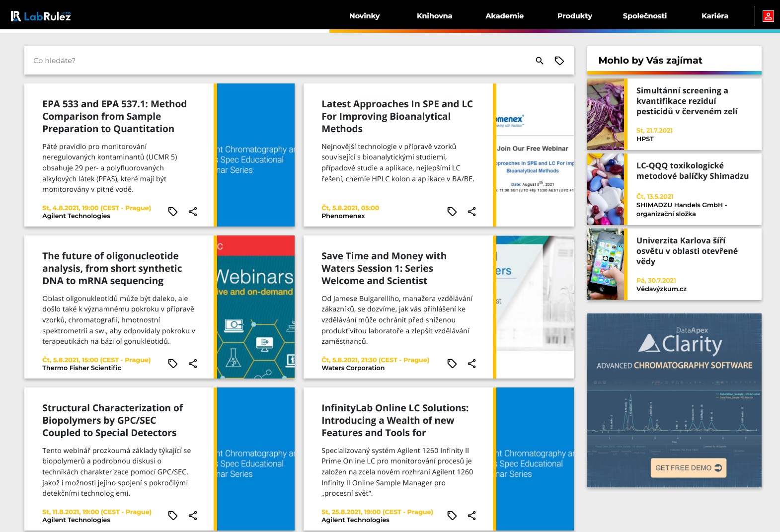Click the date 'Čt, 5.8.2021, 15:00'

tap(96, 360)
